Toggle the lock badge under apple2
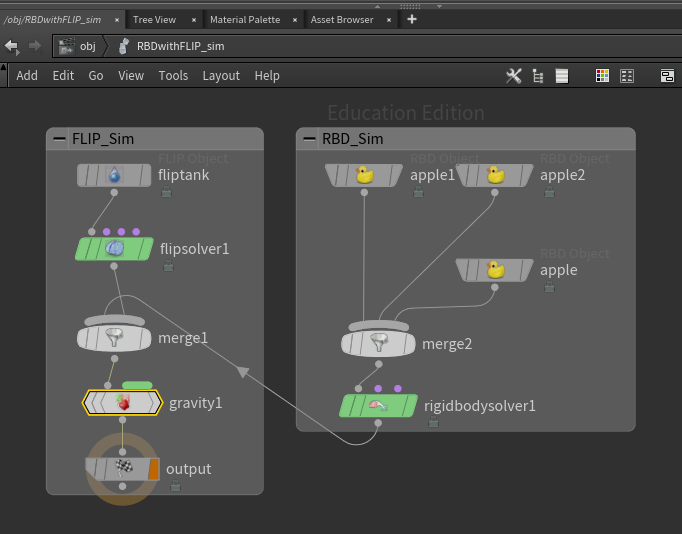Image resolution: width=682 pixels, height=534 pixels. click(549, 192)
